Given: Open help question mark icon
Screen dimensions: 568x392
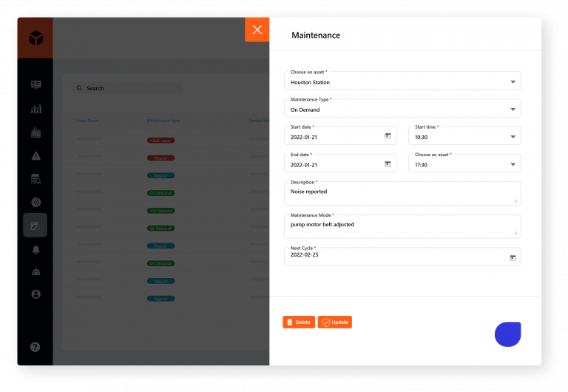Looking at the screenshot, I should coord(35,347).
